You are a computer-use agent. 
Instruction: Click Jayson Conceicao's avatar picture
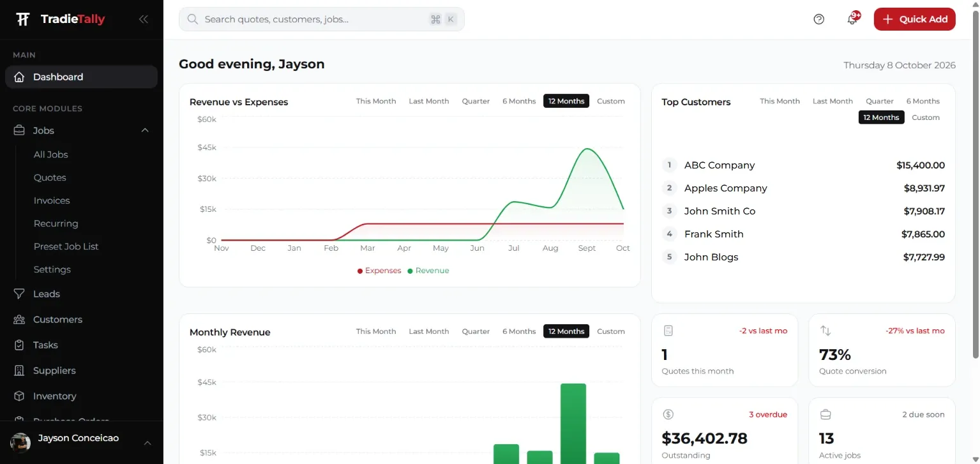(x=20, y=443)
